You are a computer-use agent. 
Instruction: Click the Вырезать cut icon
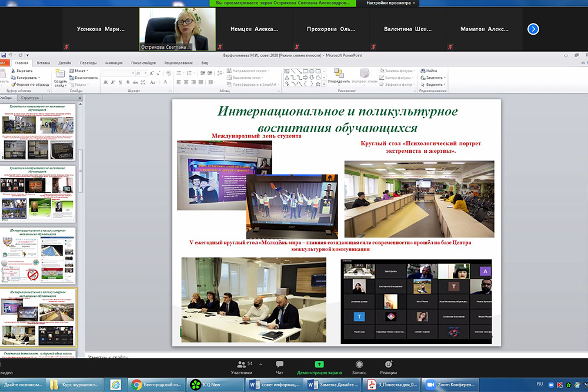[x=21, y=71]
